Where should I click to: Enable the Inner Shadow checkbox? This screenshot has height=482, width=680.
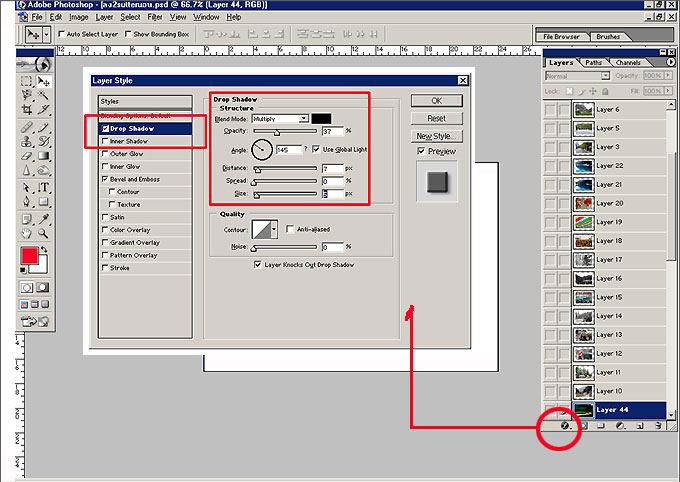click(x=106, y=141)
